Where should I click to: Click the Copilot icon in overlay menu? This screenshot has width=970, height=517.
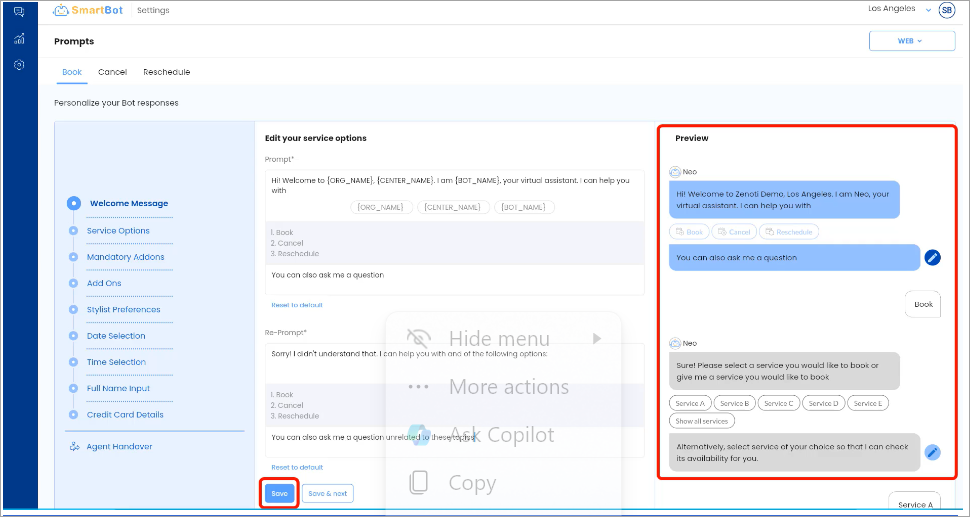point(419,434)
